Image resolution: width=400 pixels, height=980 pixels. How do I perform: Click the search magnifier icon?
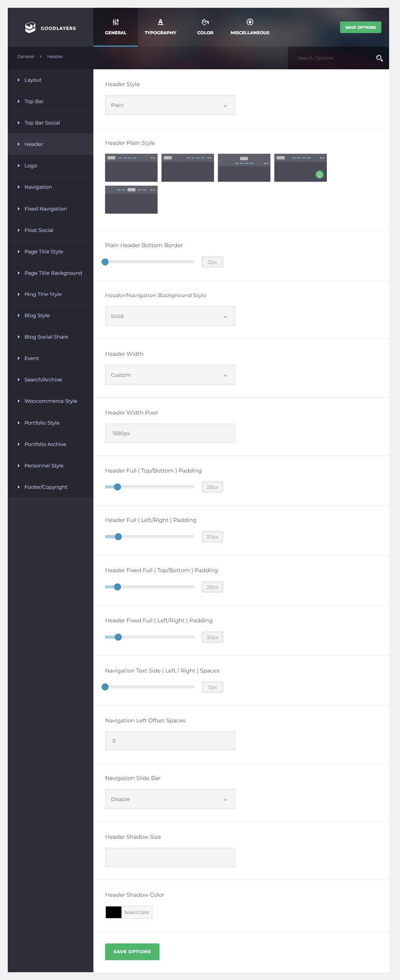pyautogui.click(x=379, y=58)
